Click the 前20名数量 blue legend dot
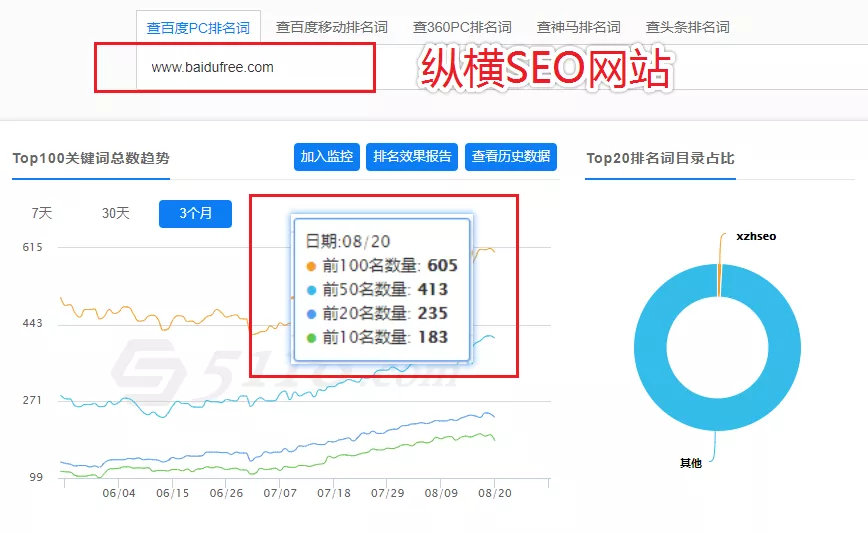 tap(311, 314)
